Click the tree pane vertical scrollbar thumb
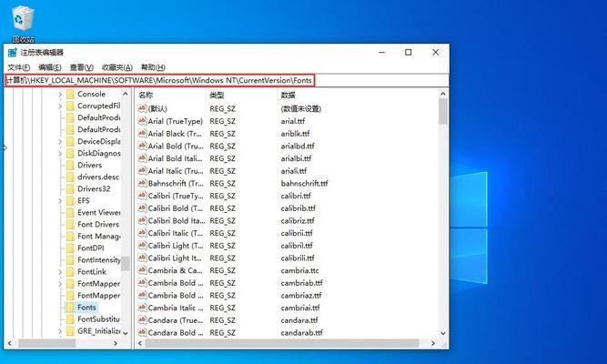The image size is (607, 364). tap(125, 263)
